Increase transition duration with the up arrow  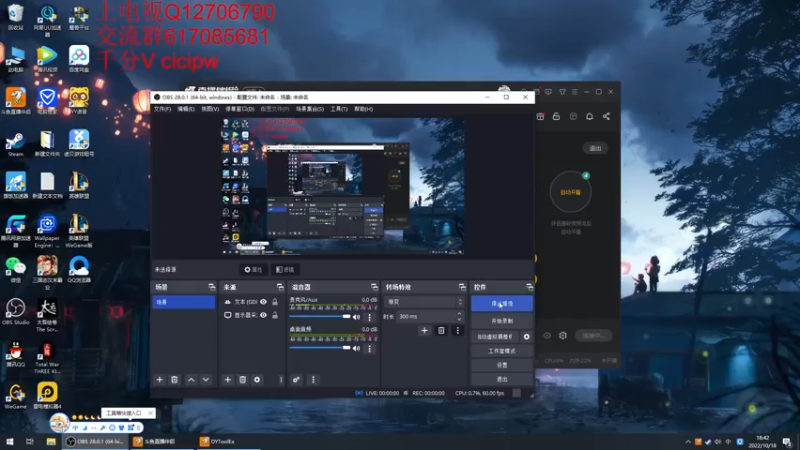coord(459,314)
